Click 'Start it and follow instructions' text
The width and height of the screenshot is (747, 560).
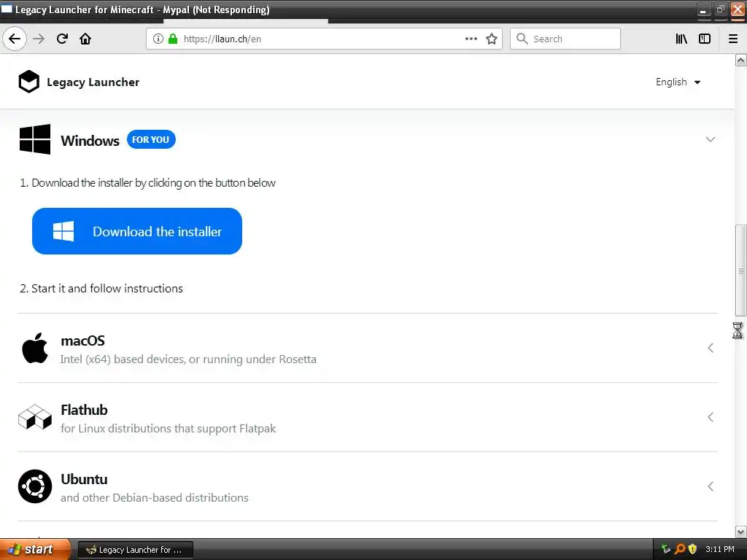click(107, 289)
